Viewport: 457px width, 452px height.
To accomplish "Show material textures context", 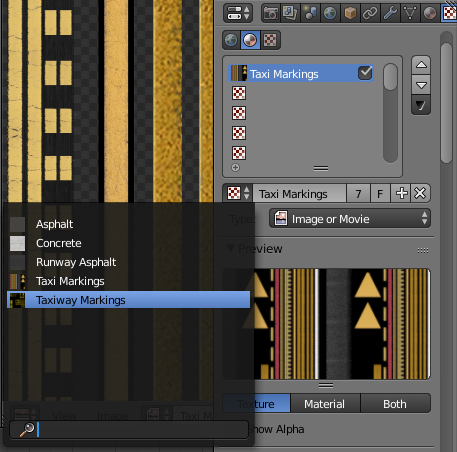I will click(251, 40).
